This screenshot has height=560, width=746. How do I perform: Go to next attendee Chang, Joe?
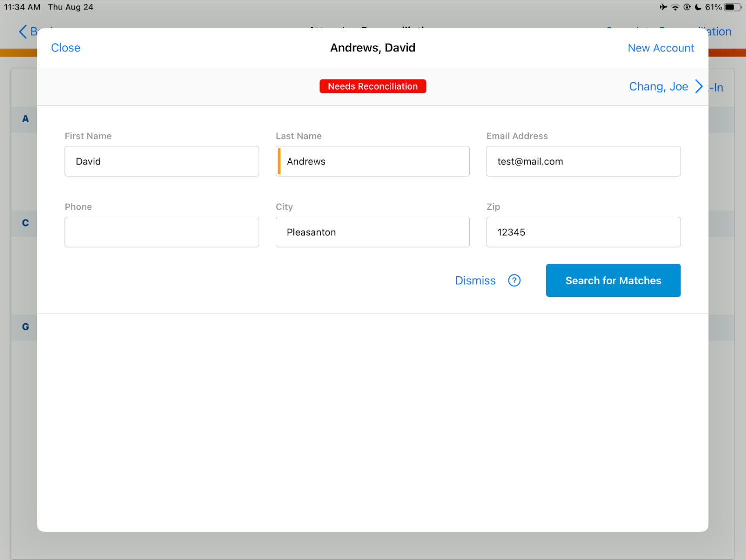pos(658,87)
